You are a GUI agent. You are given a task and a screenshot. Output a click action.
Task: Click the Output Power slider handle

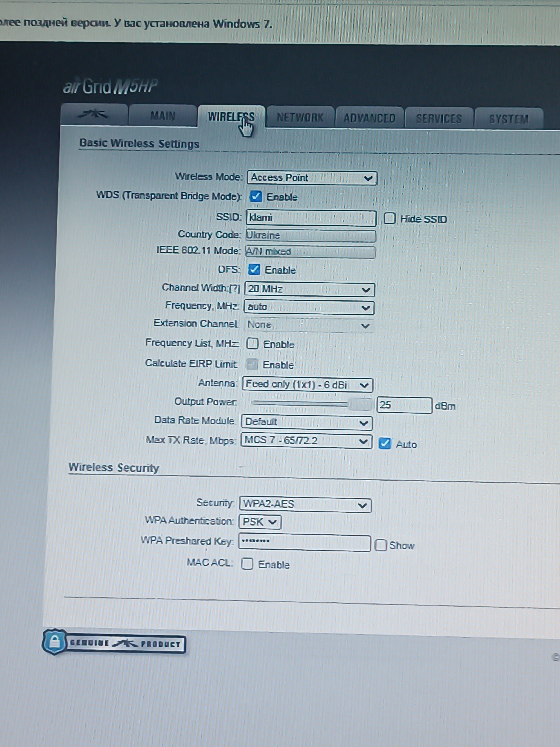coord(360,404)
